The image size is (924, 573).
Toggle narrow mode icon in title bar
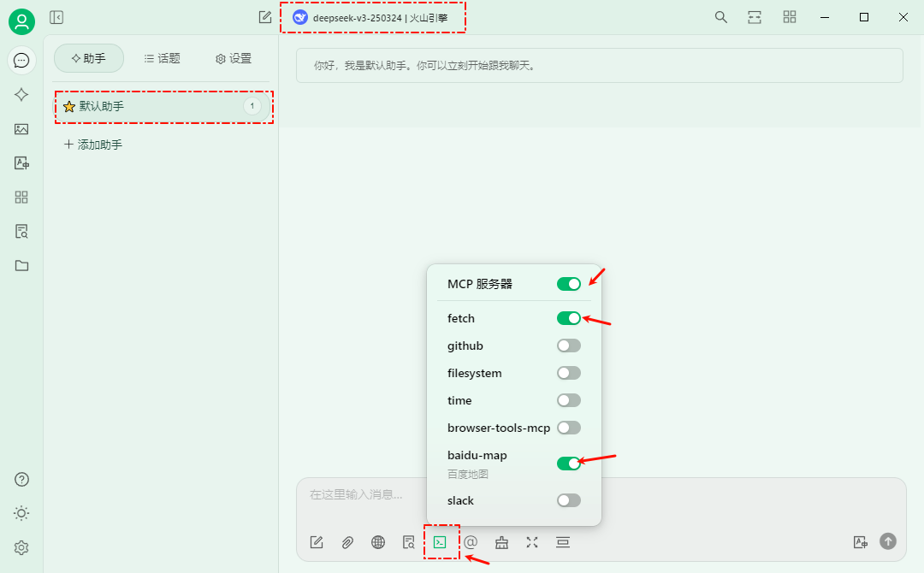click(x=755, y=18)
